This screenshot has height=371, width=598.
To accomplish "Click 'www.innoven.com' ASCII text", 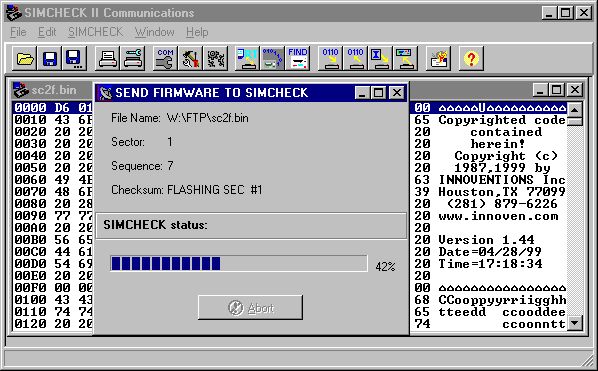I will pos(498,216).
